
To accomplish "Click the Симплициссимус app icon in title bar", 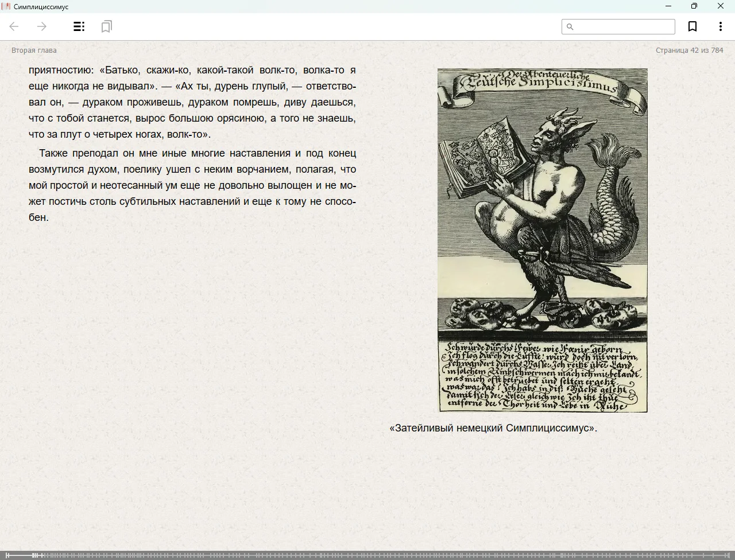I will (6, 6).
